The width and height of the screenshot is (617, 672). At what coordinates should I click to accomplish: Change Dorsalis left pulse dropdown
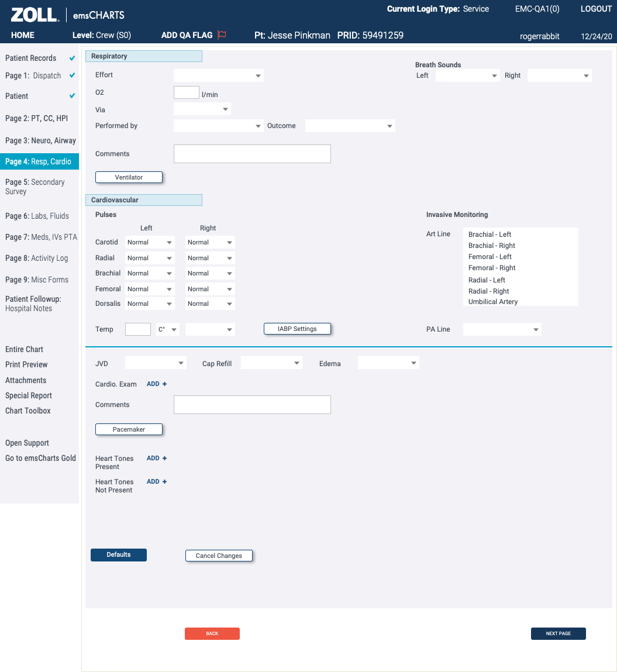[x=150, y=304]
